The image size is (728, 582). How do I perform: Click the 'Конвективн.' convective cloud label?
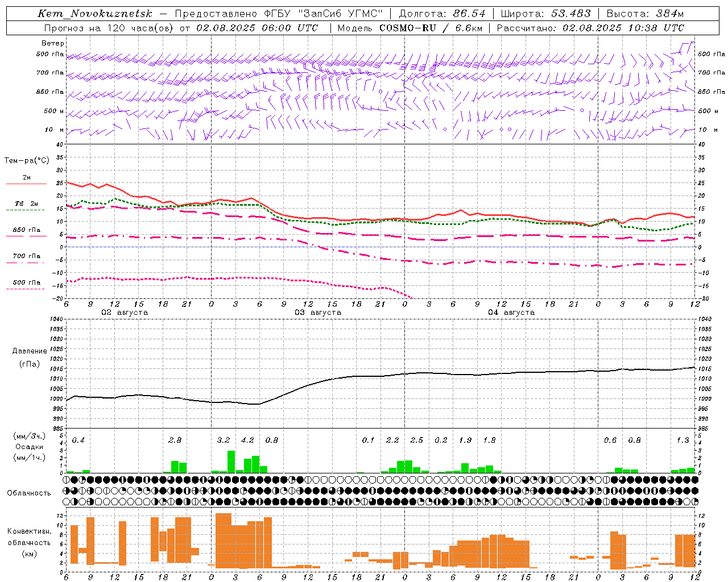(x=29, y=531)
